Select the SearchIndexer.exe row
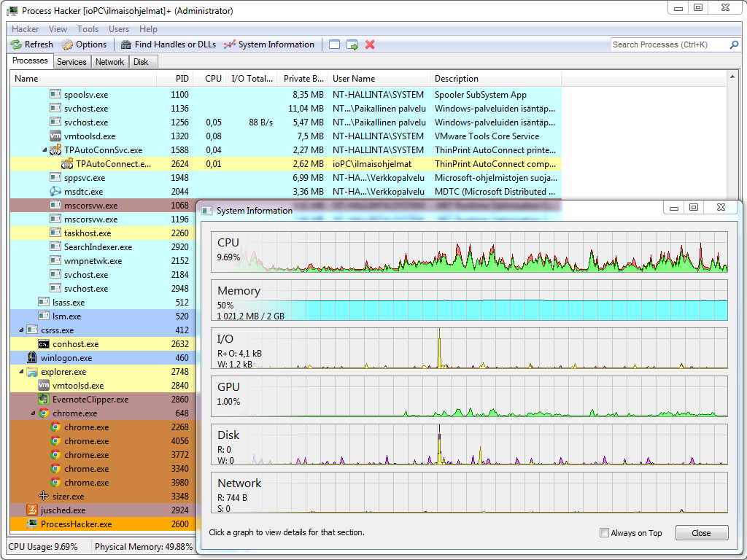Image resolution: width=747 pixels, height=560 pixels. click(102, 246)
